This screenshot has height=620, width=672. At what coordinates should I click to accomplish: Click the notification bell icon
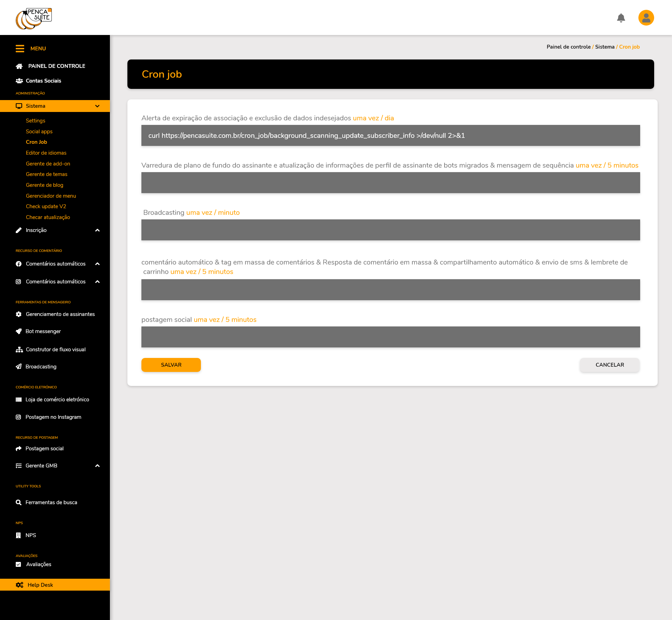point(621,18)
